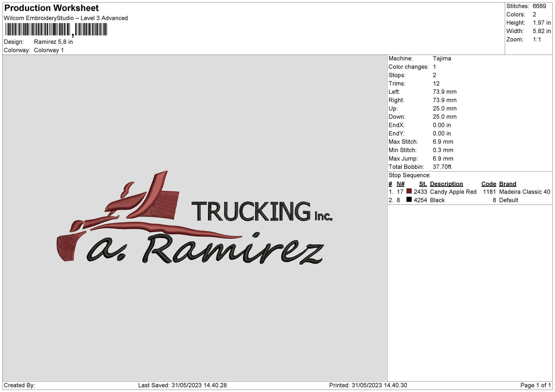The width and height of the screenshot is (555, 392).
Task: Click the Created By label
Action: point(19,385)
